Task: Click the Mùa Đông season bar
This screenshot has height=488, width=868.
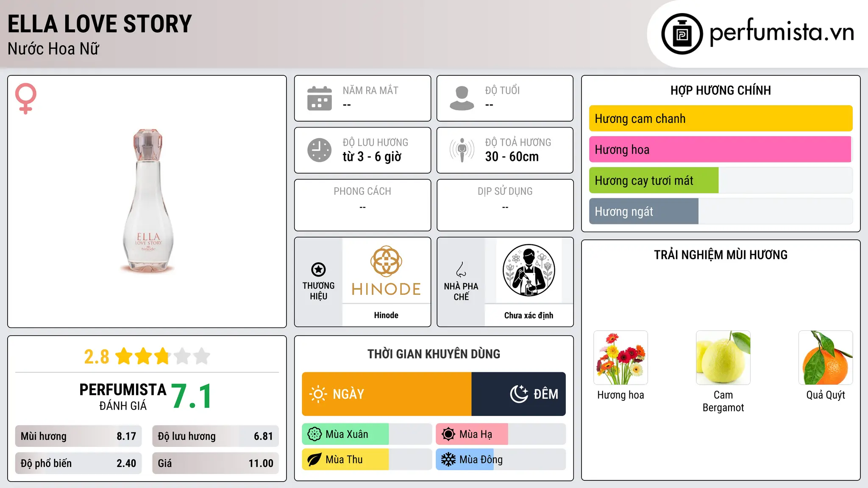Action: pos(501,460)
